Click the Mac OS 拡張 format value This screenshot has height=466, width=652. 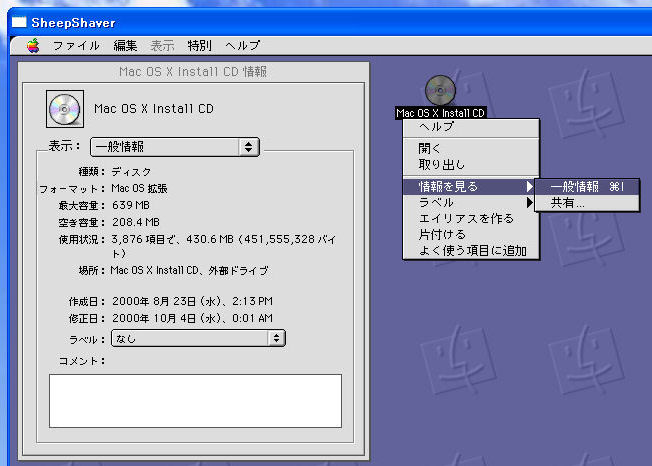point(139,189)
